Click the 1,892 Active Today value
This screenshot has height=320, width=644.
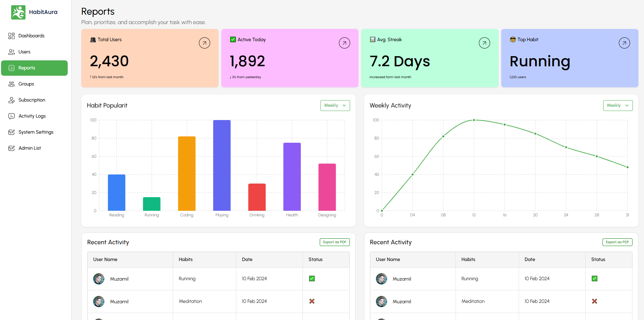tap(247, 61)
